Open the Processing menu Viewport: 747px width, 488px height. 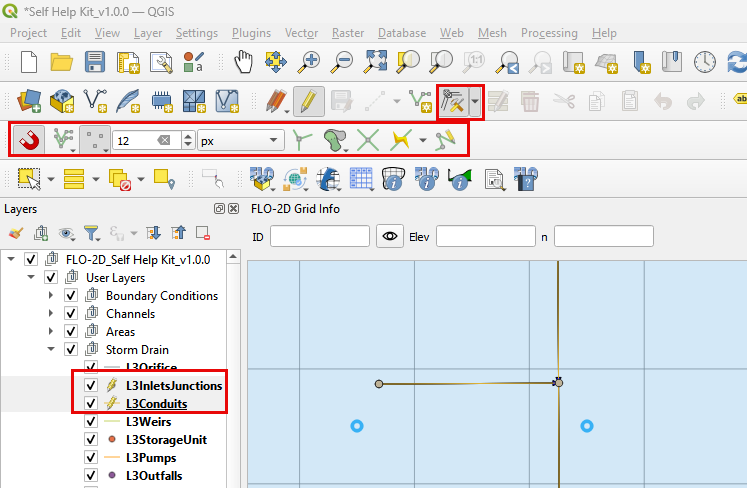[549, 33]
